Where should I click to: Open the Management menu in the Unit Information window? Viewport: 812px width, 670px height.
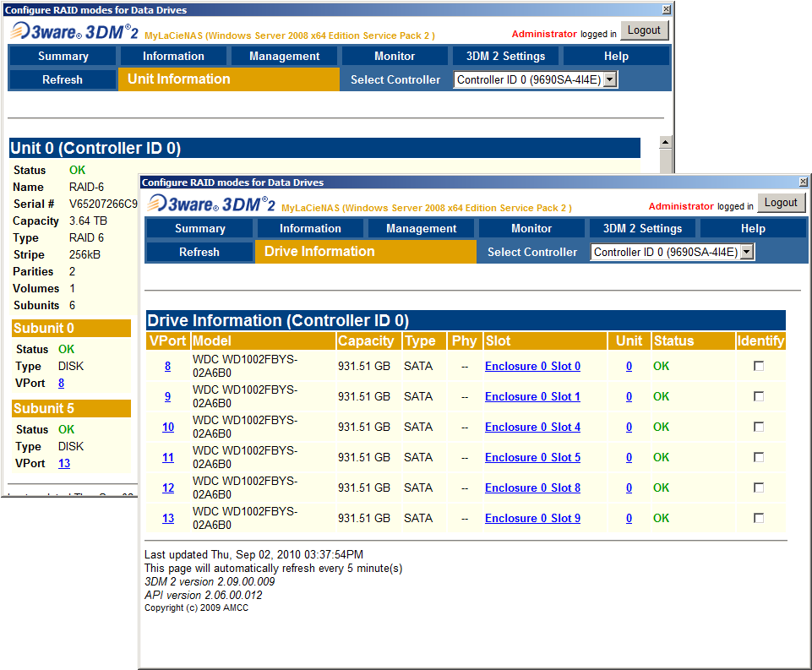click(284, 56)
